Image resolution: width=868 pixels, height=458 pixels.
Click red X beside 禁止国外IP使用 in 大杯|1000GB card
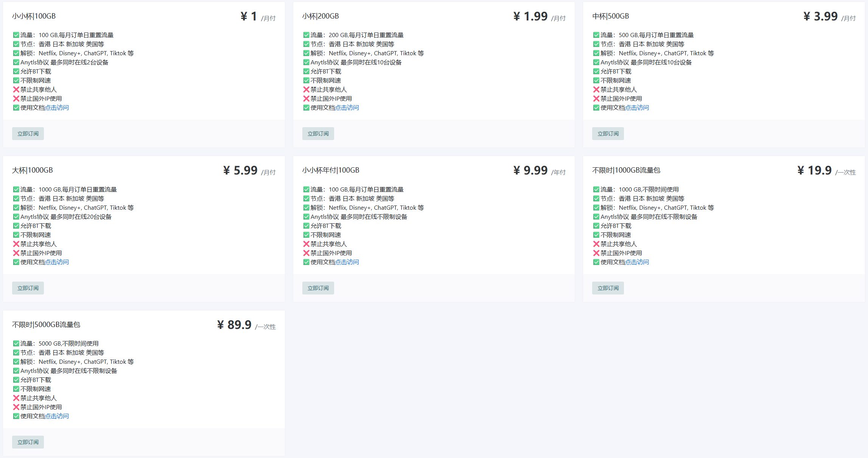(x=16, y=253)
